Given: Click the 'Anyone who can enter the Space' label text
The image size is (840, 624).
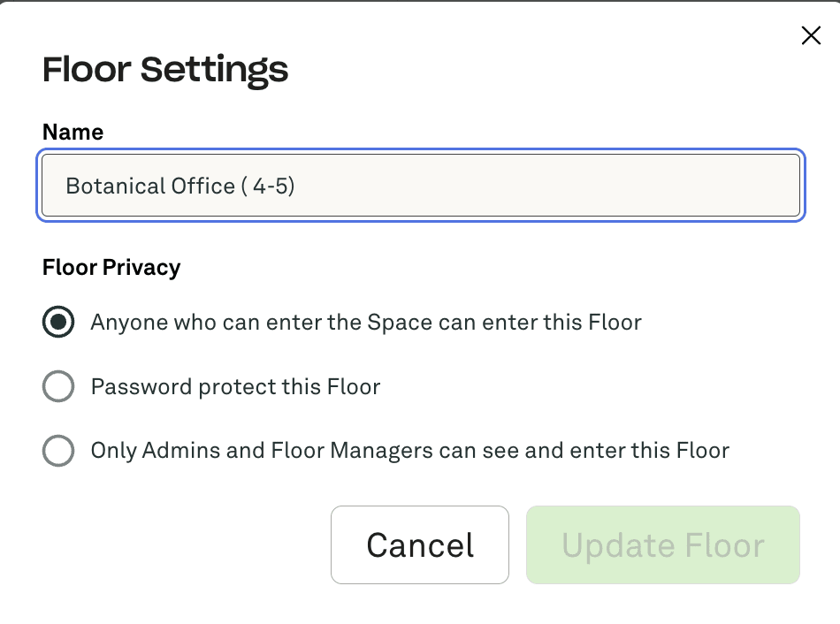Looking at the screenshot, I should [x=365, y=323].
